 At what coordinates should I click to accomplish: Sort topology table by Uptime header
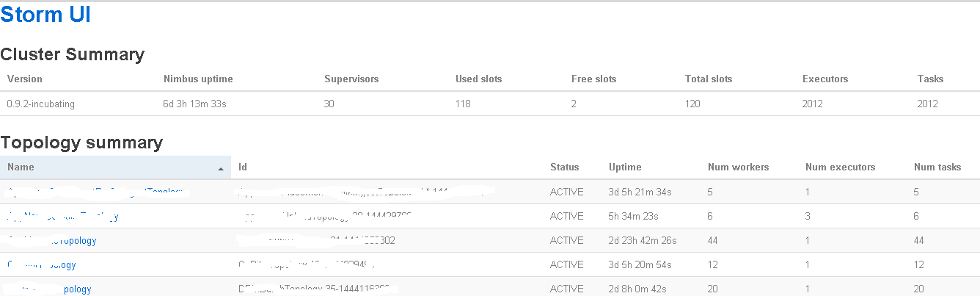tap(625, 167)
